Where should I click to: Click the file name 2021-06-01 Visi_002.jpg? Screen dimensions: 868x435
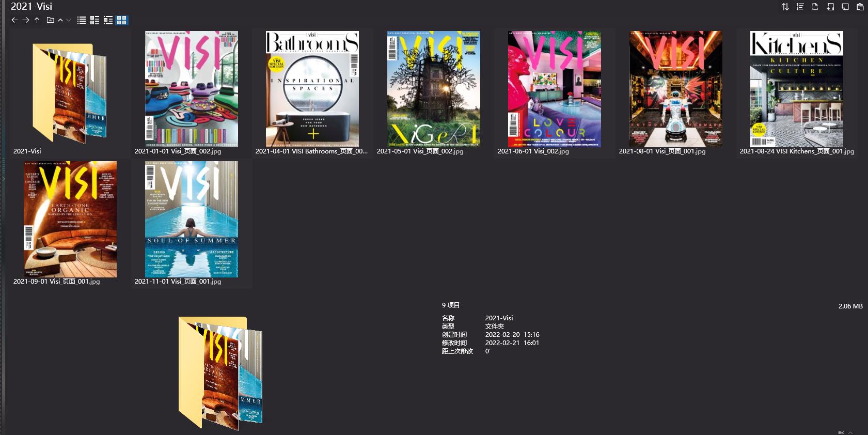[x=533, y=151]
